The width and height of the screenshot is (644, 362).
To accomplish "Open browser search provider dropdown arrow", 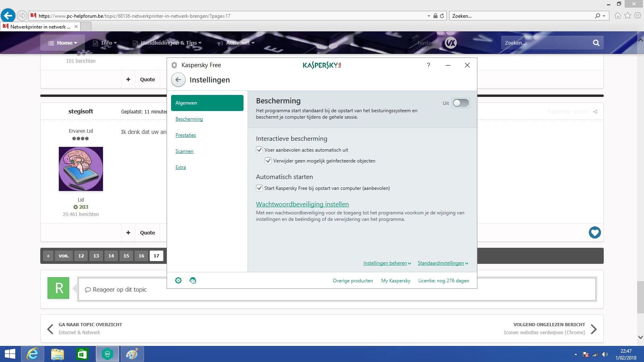I will click(x=604, y=16).
